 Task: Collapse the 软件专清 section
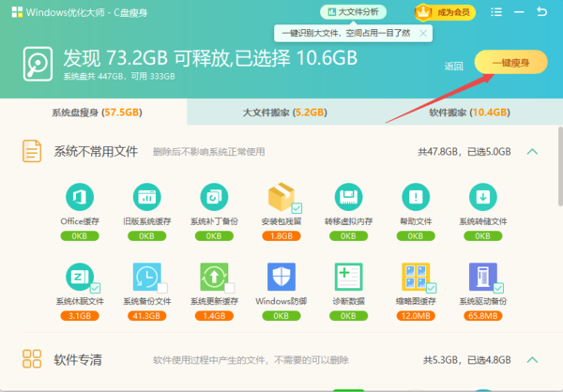(531, 359)
